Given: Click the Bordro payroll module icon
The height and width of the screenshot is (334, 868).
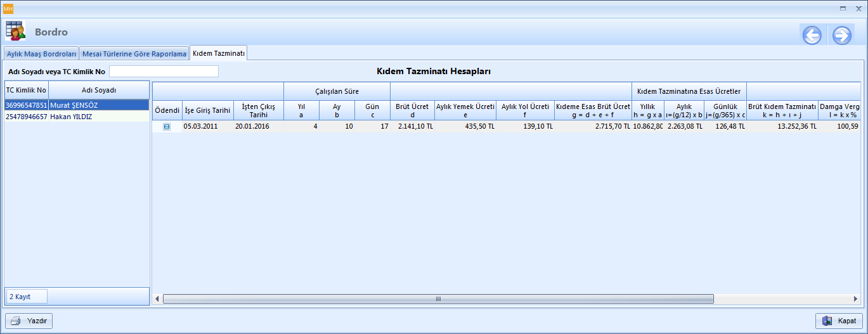Looking at the screenshot, I should click(16, 31).
